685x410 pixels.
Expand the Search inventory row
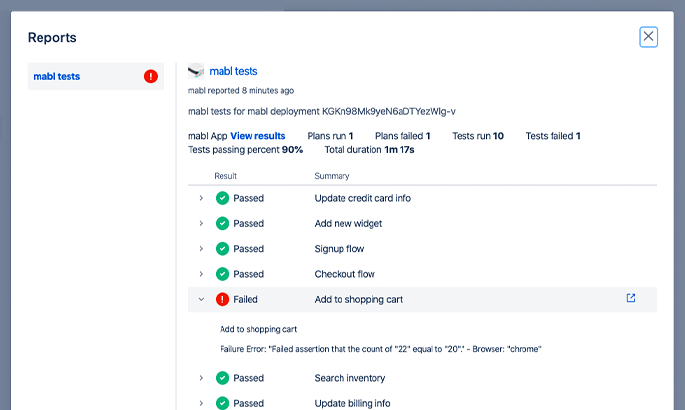201,378
